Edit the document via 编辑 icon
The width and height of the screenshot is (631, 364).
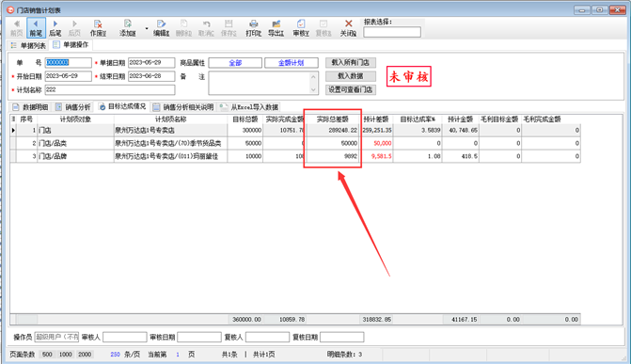pyautogui.click(x=161, y=28)
